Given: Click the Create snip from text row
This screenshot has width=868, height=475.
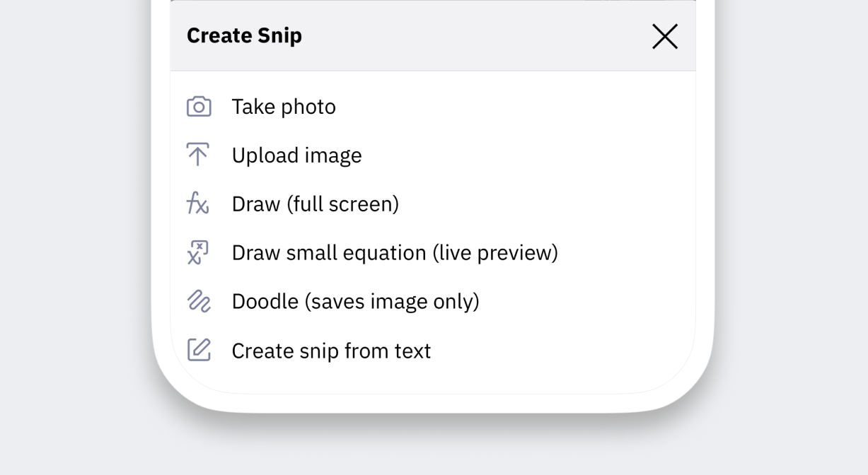Looking at the screenshot, I should (x=331, y=349).
